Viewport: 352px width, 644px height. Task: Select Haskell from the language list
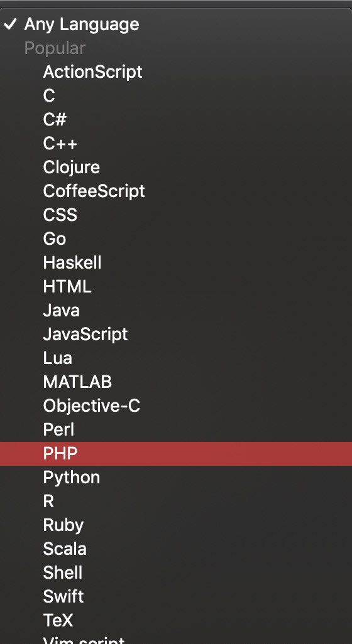[x=176, y=262]
